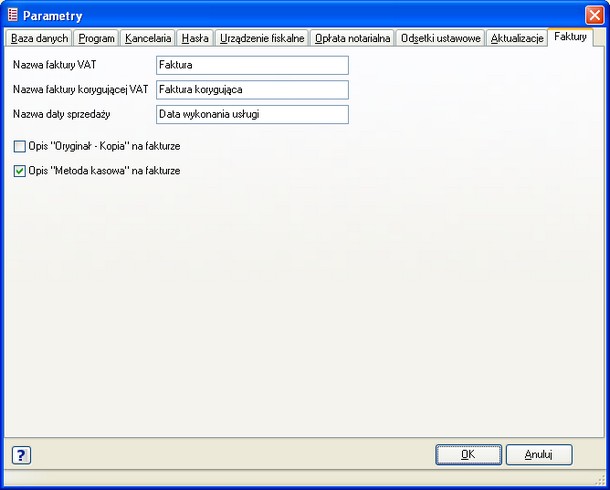Switch to Opłata notarialna tab
The width and height of the screenshot is (610, 490).
coord(352,38)
